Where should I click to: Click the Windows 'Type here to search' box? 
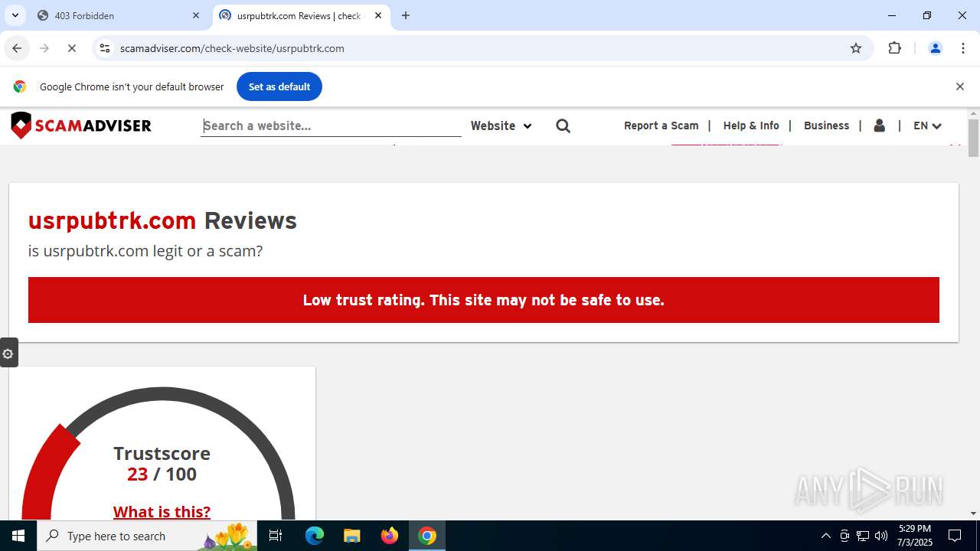(x=147, y=536)
